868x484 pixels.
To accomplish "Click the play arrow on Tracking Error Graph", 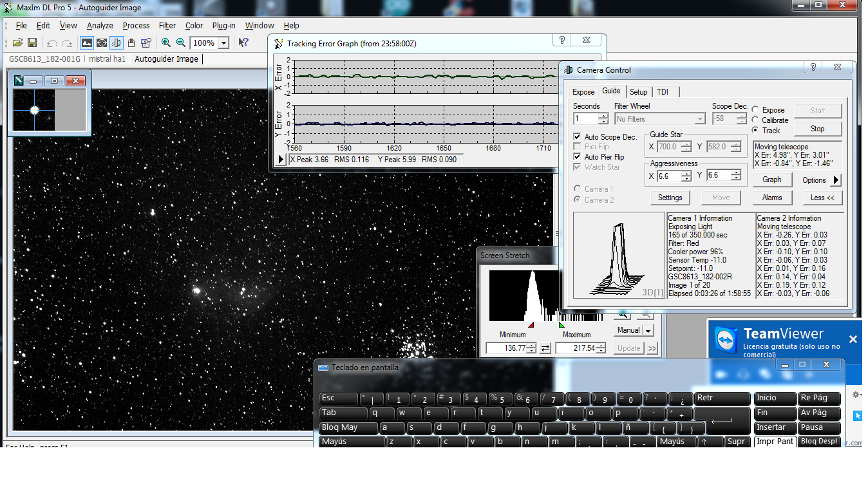I will (x=281, y=160).
